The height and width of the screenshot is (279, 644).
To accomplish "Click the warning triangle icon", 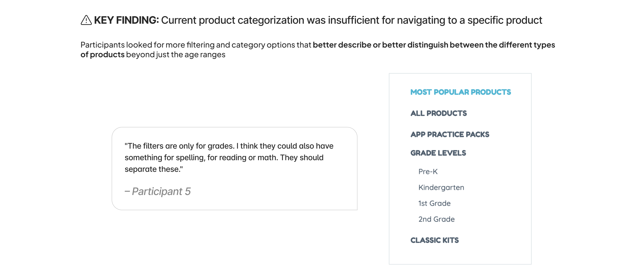I will (86, 20).
